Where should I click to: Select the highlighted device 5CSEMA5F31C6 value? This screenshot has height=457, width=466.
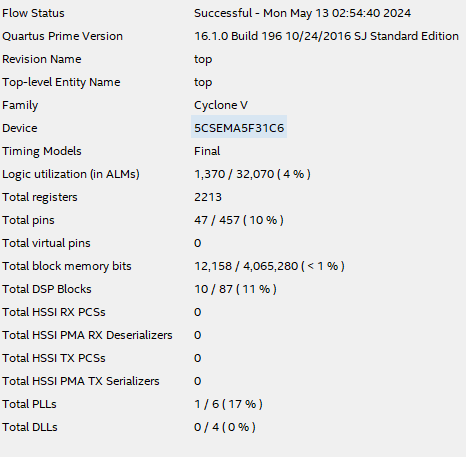[x=239, y=128]
